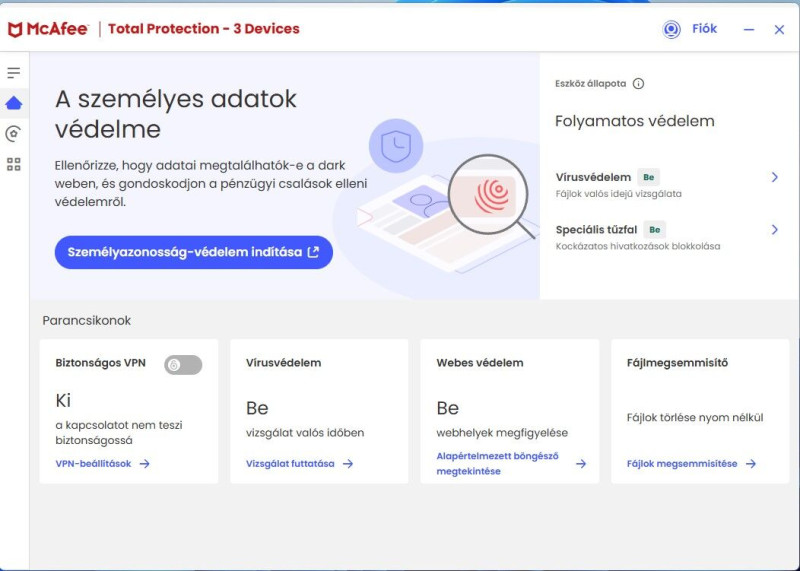Viewport: 800px width, 571px height.
Task: Expand Vírusvédelem chevron in device status
Action: (x=774, y=177)
